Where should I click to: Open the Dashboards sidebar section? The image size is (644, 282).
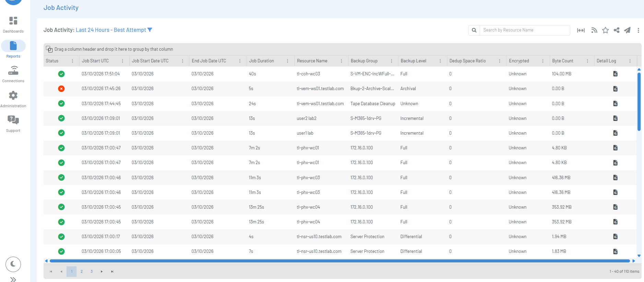[x=13, y=25]
